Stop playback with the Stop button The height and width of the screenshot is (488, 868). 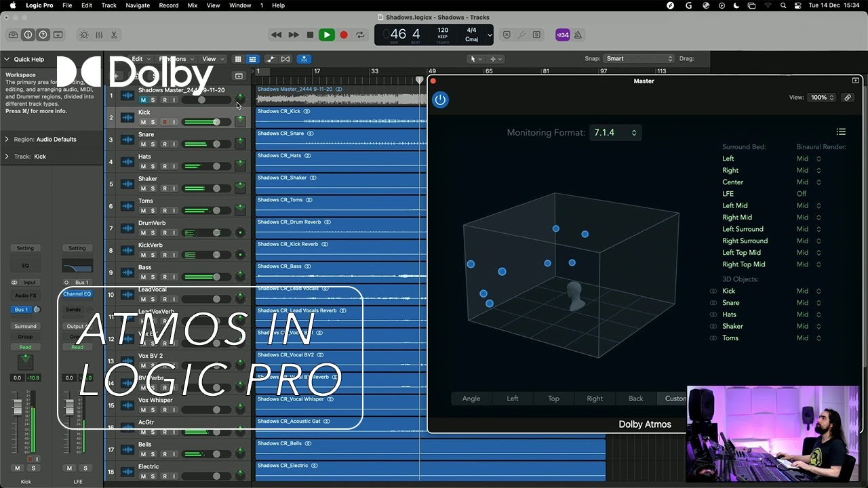tap(310, 35)
